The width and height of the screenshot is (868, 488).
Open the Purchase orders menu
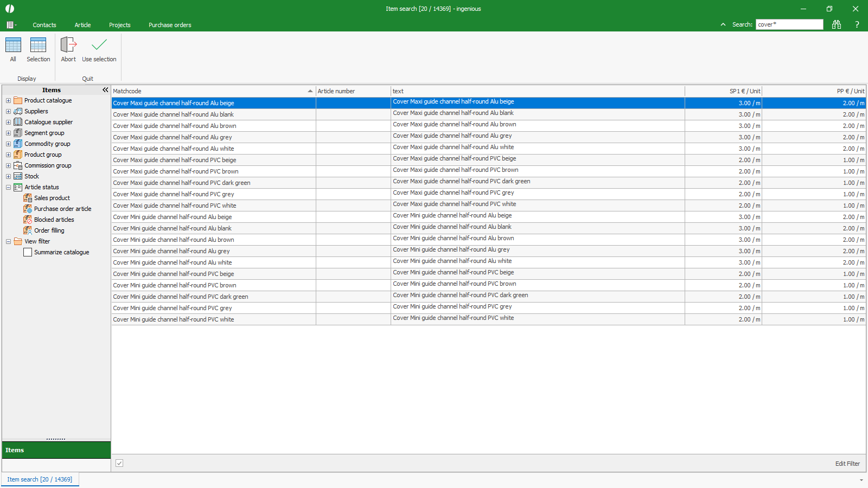[x=170, y=25]
